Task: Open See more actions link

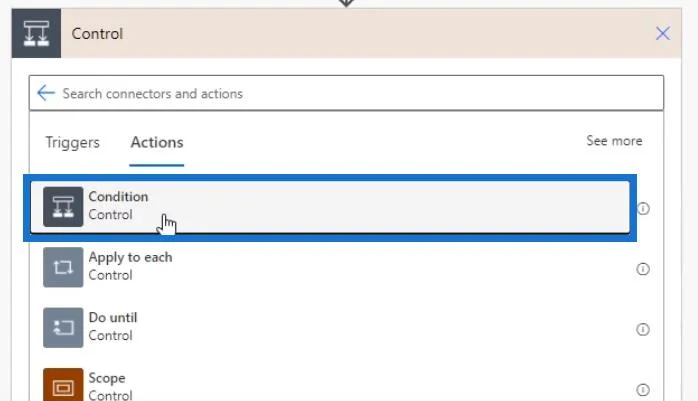Action: tap(614, 141)
